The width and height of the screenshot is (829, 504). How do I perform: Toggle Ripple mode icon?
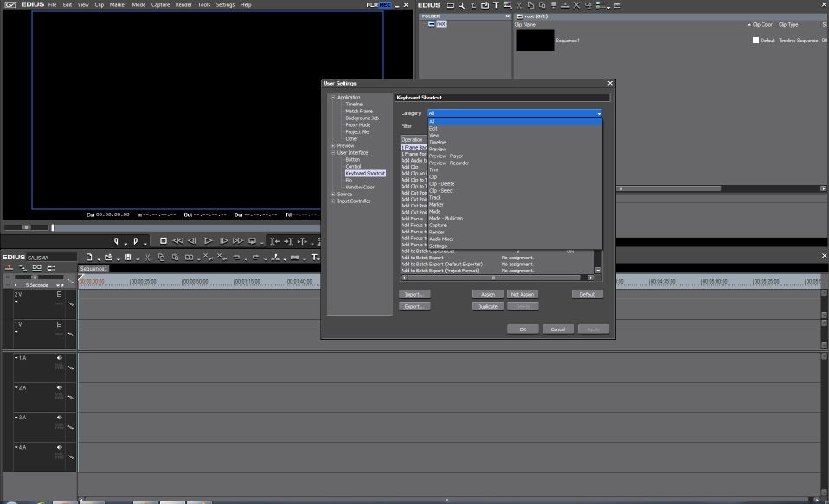22,268
